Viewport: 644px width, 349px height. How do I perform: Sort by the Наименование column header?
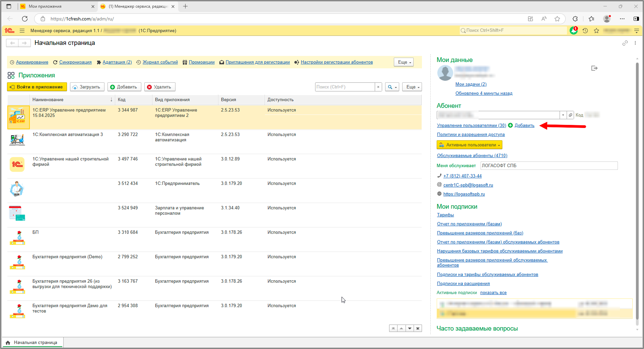[72, 100]
